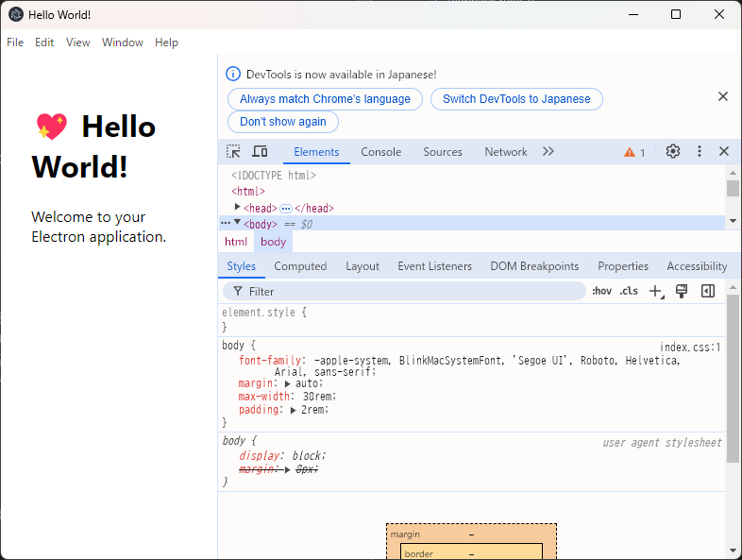Open the View menu
Image resolution: width=742 pixels, height=560 pixels.
78,42
